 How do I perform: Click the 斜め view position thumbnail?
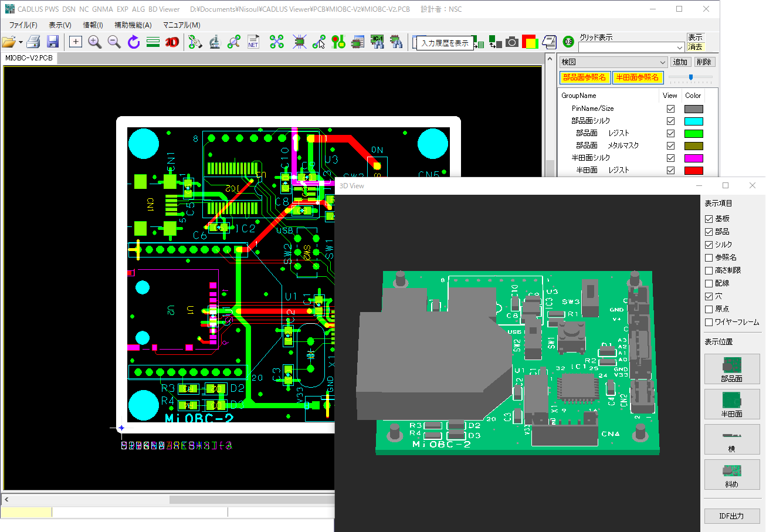[731, 475]
